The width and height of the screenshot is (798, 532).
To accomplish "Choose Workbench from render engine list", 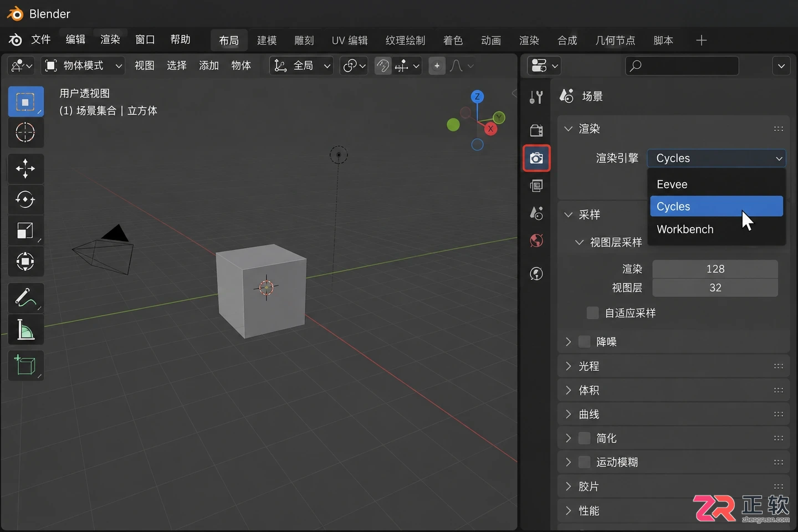I will pos(716,229).
